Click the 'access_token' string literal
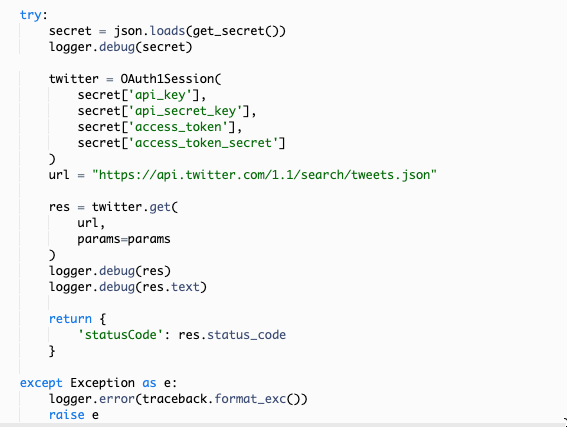This screenshot has height=427, width=567. tap(178, 127)
